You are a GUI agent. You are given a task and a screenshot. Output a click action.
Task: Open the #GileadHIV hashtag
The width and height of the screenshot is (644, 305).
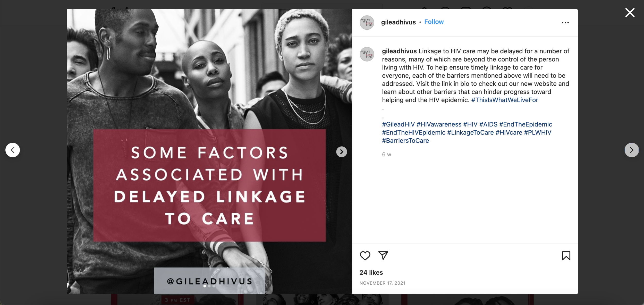click(398, 124)
